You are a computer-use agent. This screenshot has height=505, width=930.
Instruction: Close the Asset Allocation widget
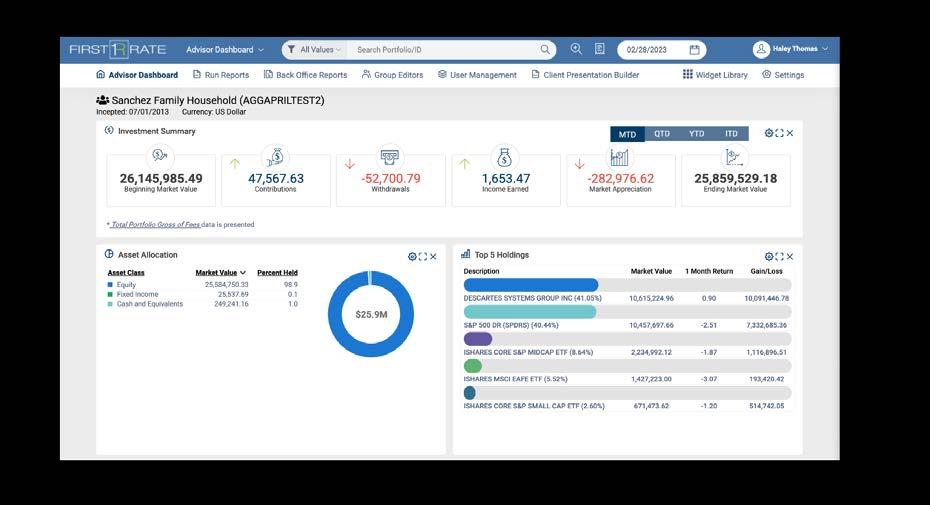coord(434,256)
